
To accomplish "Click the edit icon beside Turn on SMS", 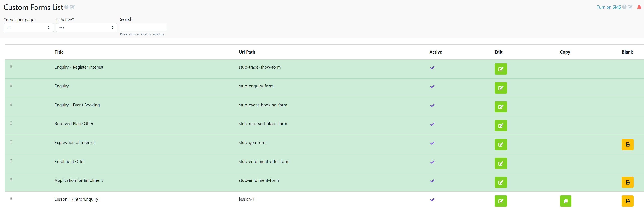I will pyautogui.click(x=630, y=7).
